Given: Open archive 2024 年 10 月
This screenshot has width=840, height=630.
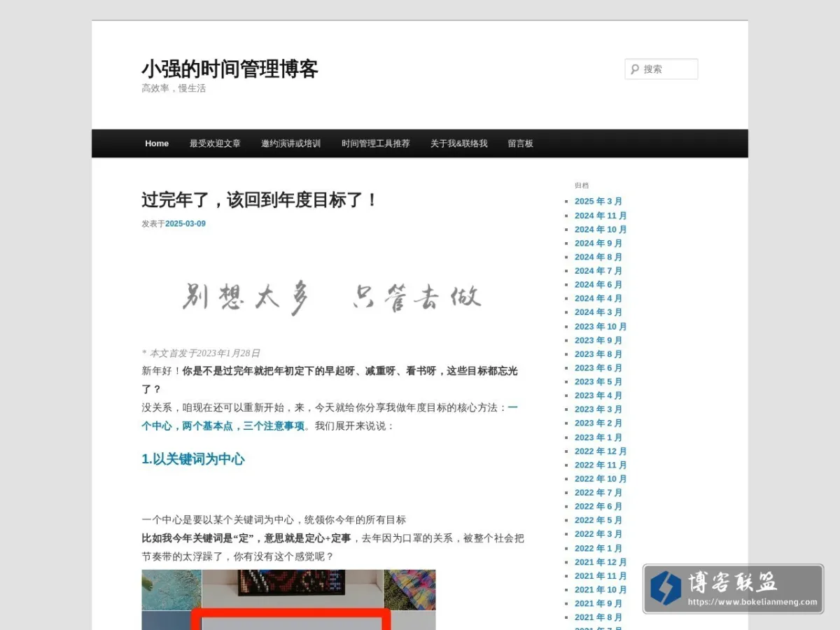Looking at the screenshot, I should 601,230.
